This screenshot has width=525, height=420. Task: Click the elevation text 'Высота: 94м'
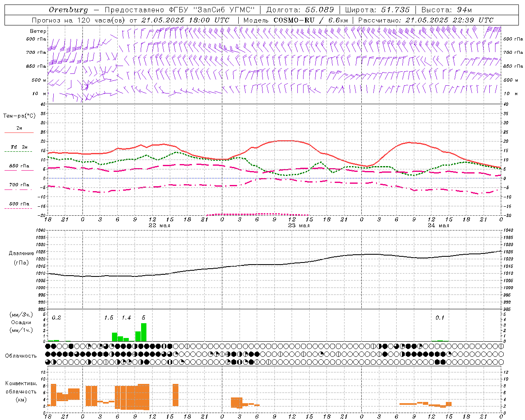tap(447, 10)
